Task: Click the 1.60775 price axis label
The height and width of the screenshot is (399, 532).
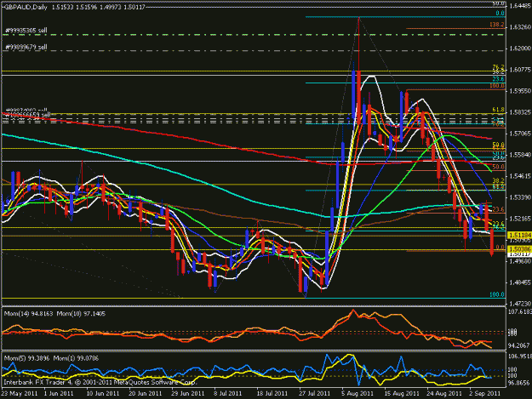Action: (x=520, y=70)
